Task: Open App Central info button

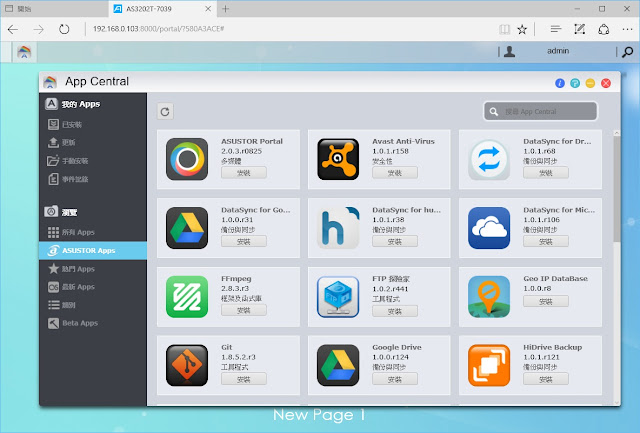Action: (560, 83)
